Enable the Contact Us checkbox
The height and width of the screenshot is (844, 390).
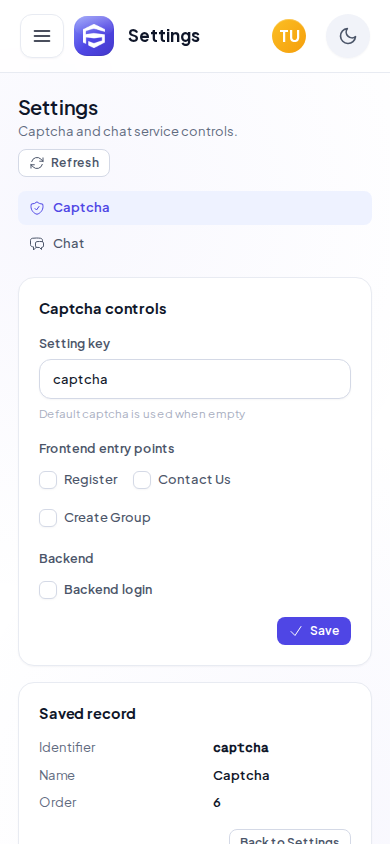[142, 480]
